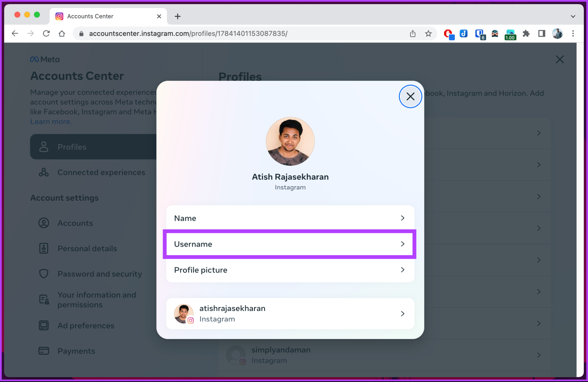Open the Learn more link
This screenshot has height=382, width=588.
[50, 121]
